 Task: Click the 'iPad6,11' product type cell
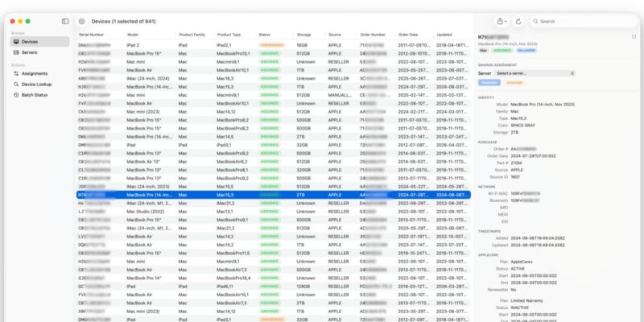coord(225,287)
